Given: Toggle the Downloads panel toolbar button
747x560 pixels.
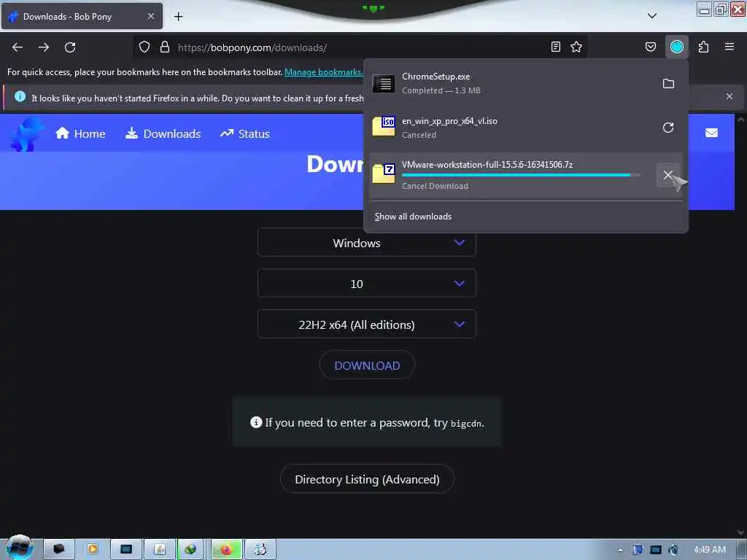Looking at the screenshot, I should pyautogui.click(x=676, y=47).
